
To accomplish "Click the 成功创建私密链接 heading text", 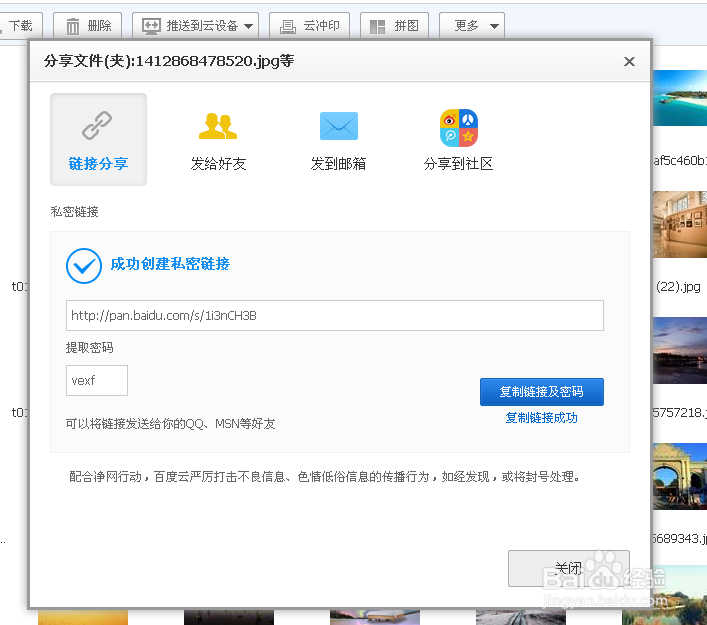I will click(170, 264).
